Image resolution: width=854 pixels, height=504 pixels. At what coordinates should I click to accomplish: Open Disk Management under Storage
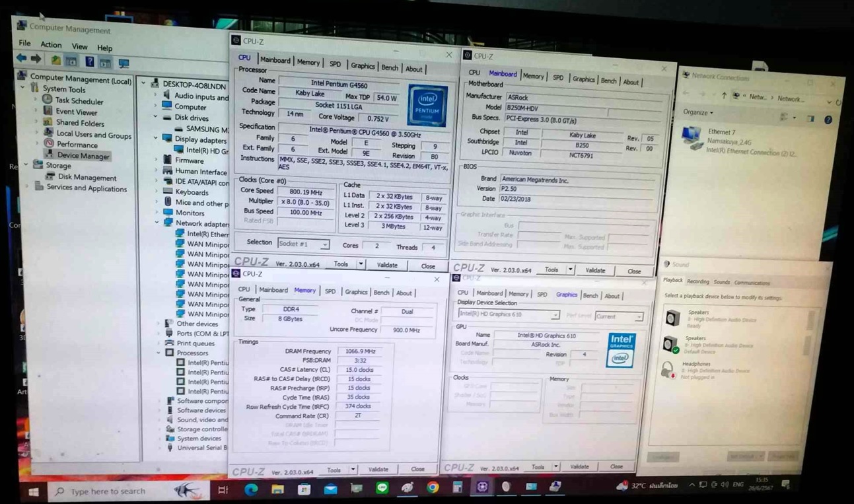point(81,177)
